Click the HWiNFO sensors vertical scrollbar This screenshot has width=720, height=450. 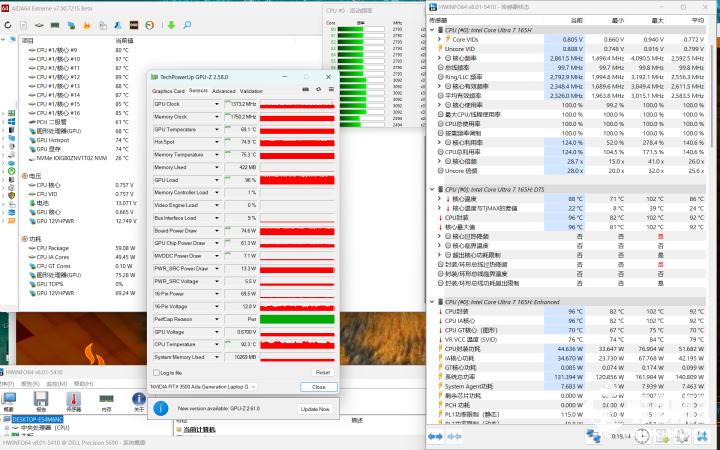pos(712,96)
